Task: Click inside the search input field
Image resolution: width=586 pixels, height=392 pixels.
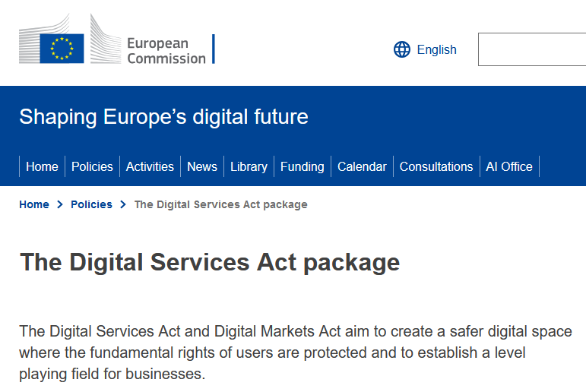Action: (x=532, y=50)
